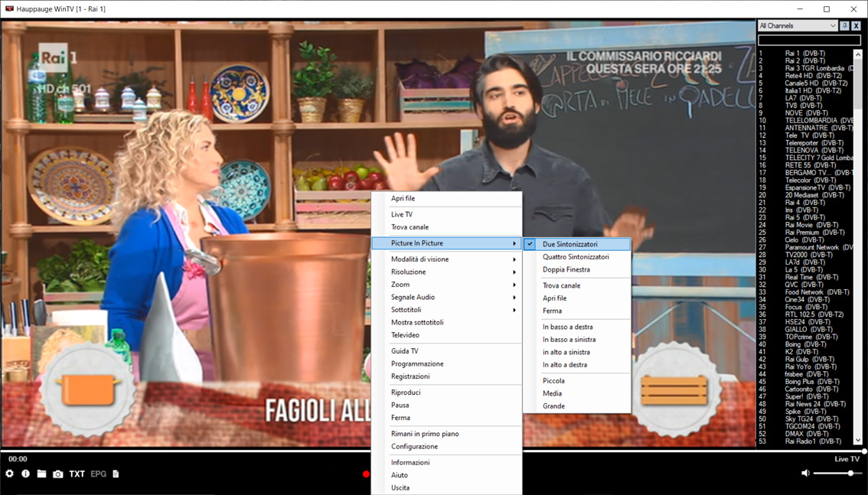
Task: Open settings with the gear icon
Action: [9, 474]
